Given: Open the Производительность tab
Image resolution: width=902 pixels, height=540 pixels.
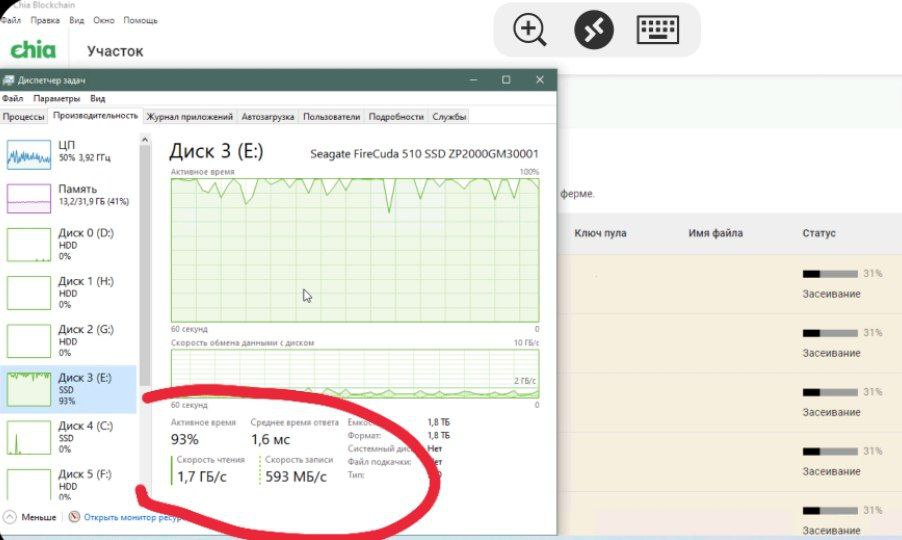Looking at the screenshot, I should 95,116.
